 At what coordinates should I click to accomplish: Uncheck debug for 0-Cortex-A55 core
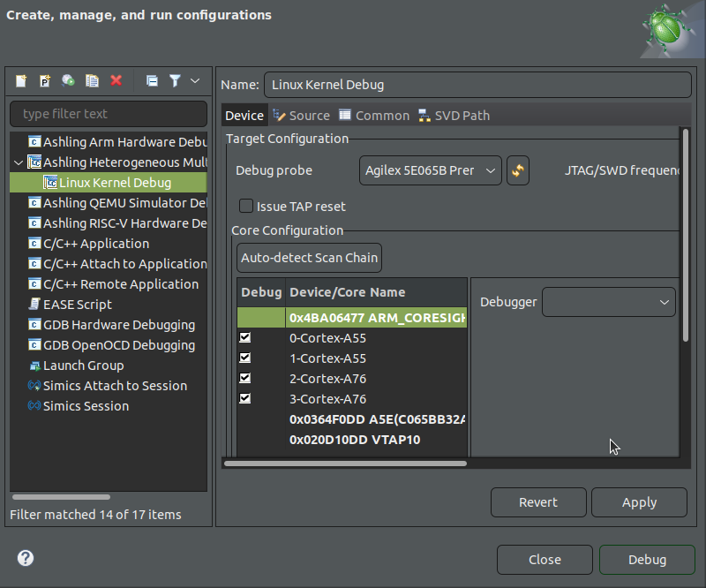[245, 338]
